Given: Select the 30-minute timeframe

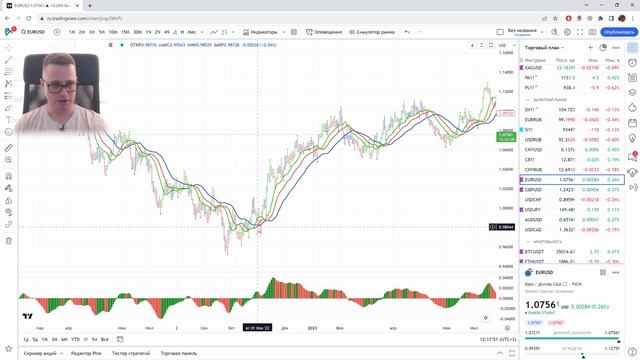Looking at the screenshot, I should [x=138, y=32].
